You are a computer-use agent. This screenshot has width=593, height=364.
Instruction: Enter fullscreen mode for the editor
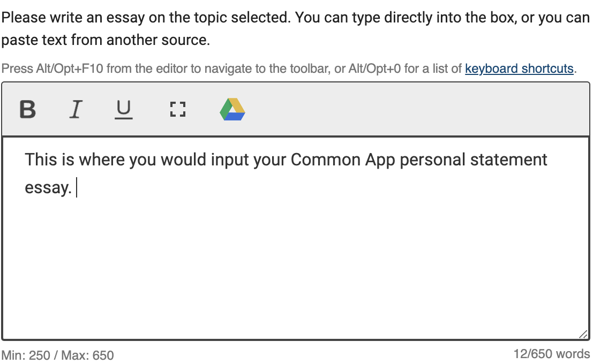point(177,109)
